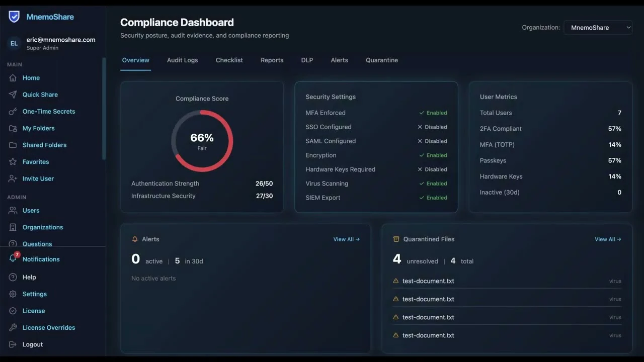Click the License Overrides wrench icon

pos(13,328)
